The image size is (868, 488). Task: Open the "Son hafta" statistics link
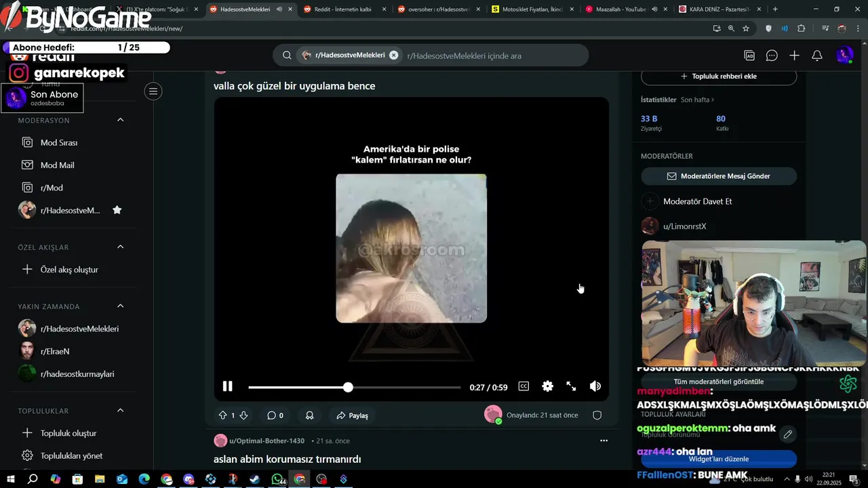697,100
